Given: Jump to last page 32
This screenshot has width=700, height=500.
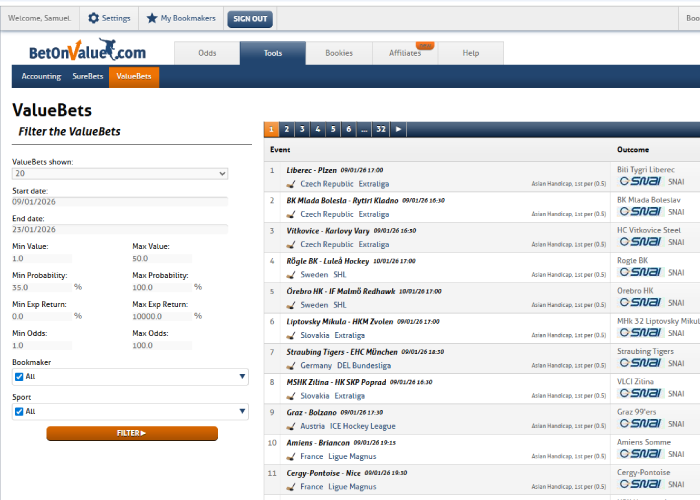Looking at the screenshot, I should pyautogui.click(x=381, y=129).
